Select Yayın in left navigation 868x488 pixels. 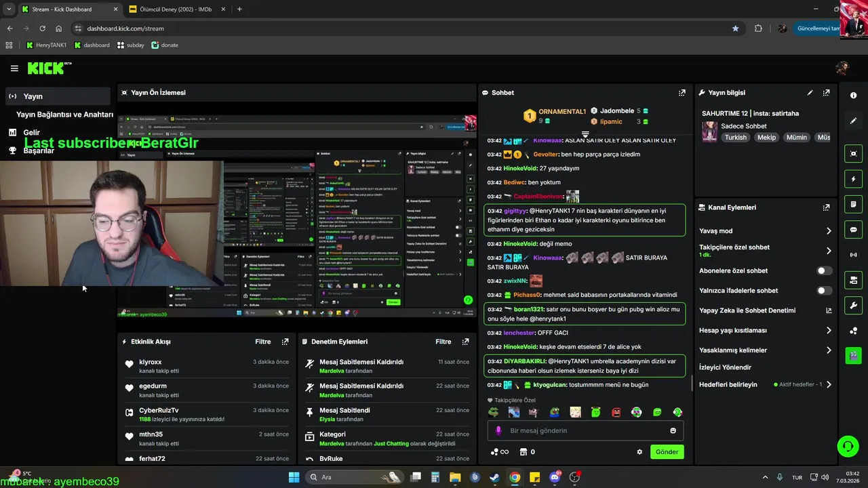[x=58, y=96]
